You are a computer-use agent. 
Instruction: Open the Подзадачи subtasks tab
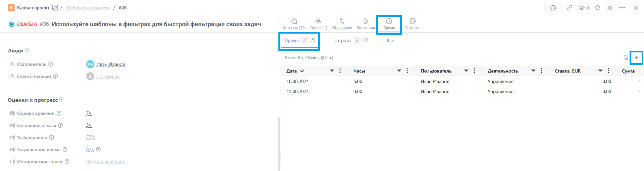342,24
